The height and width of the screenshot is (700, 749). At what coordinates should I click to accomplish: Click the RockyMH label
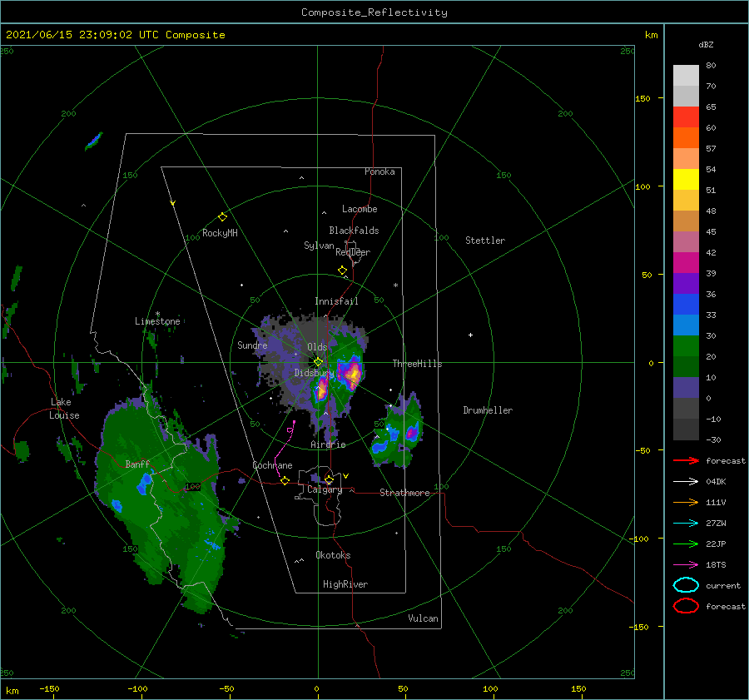point(220,233)
